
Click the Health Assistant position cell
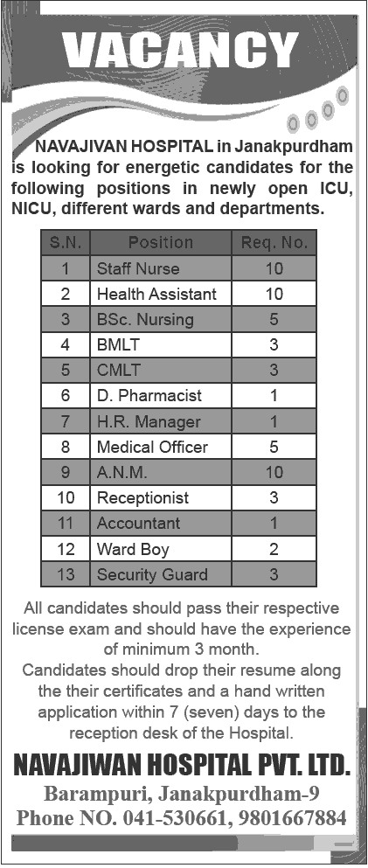(x=161, y=294)
